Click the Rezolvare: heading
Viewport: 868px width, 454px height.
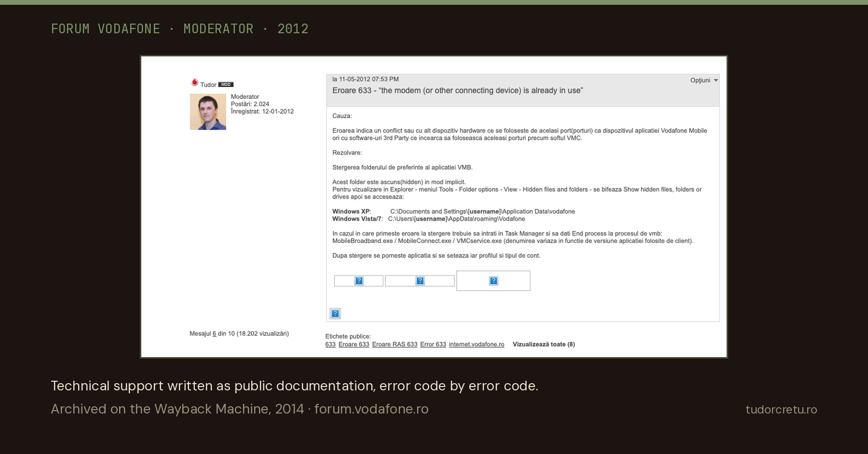tap(347, 153)
